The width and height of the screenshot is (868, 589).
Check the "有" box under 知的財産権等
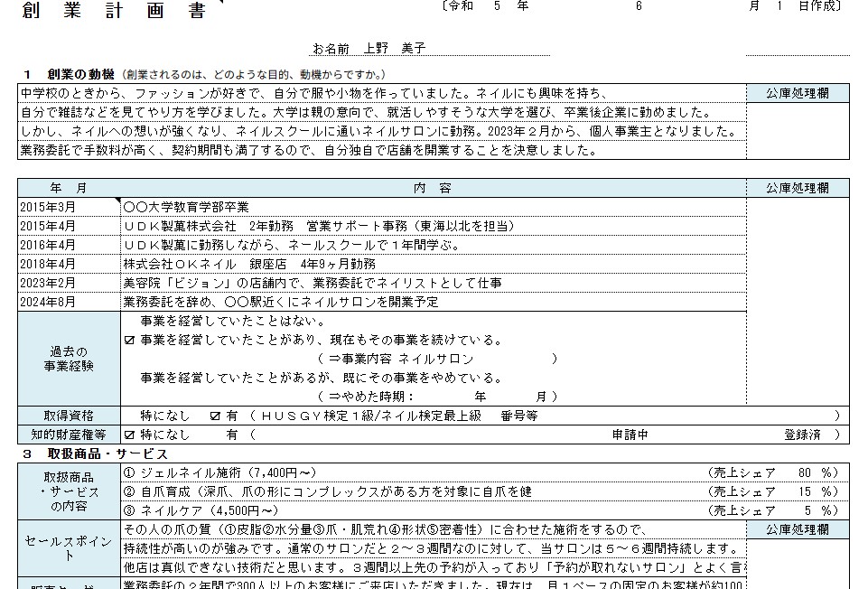(x=229, y=435)
